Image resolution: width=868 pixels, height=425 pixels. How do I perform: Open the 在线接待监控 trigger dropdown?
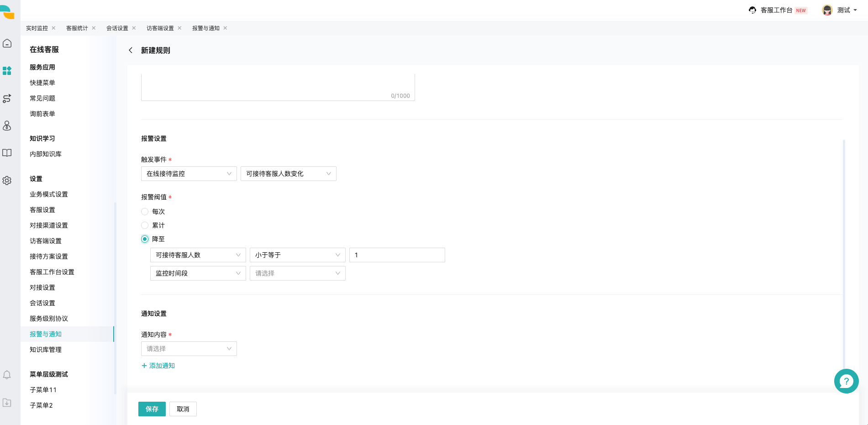pos(189,174)
